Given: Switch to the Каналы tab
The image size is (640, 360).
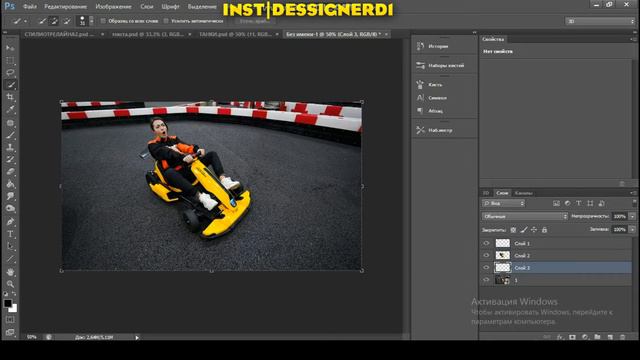Looking at the screenshot, I should (523, 193).
